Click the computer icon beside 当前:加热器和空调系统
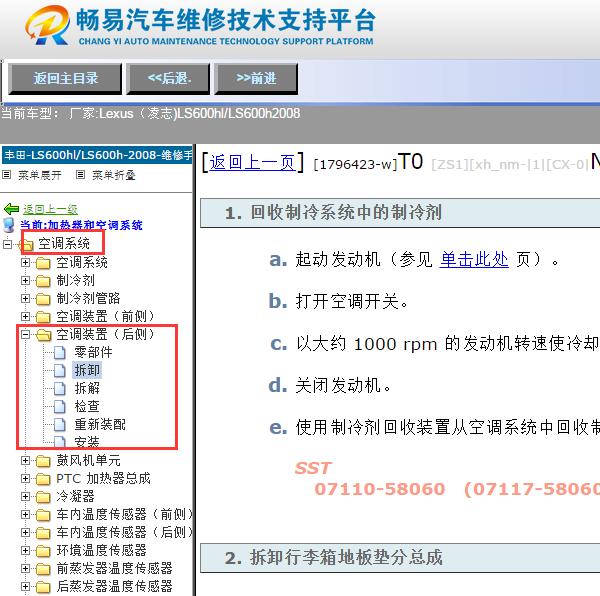 coord(9,225)
